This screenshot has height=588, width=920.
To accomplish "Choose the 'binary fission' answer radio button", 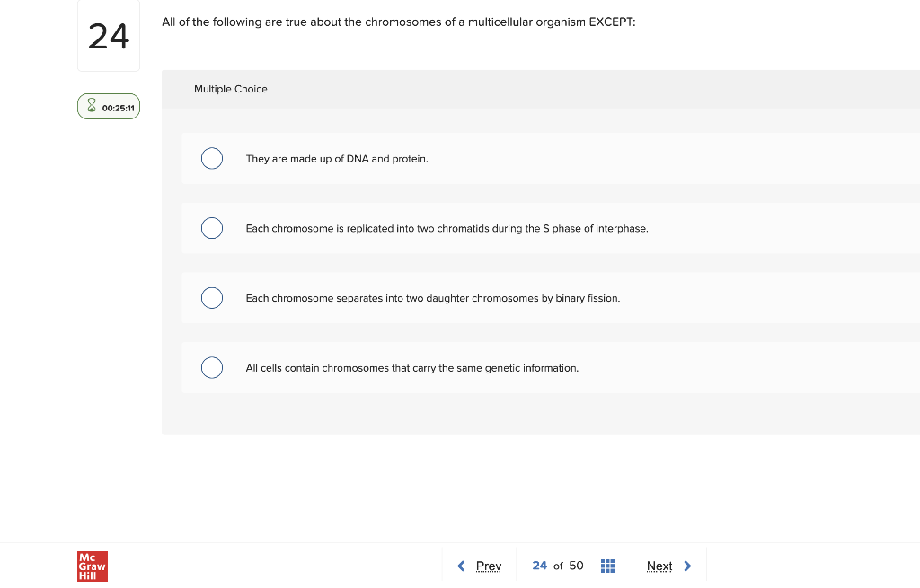I will pyautogui.click(x=212, y=298).
